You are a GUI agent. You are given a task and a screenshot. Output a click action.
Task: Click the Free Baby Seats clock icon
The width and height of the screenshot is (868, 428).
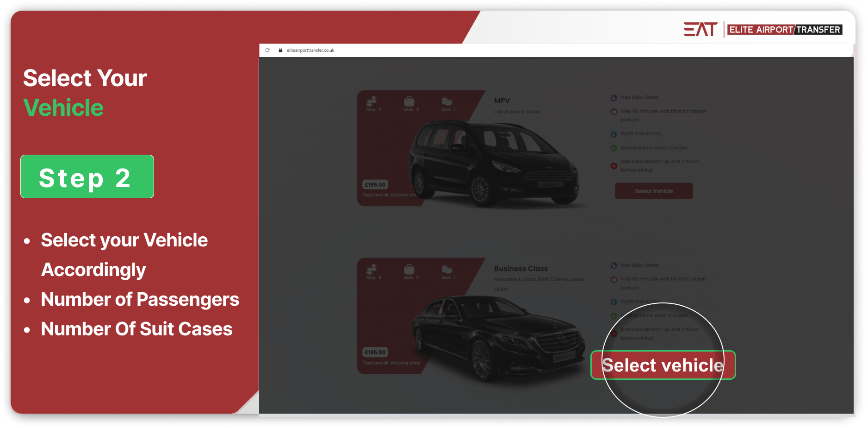(x=614, y=97)
